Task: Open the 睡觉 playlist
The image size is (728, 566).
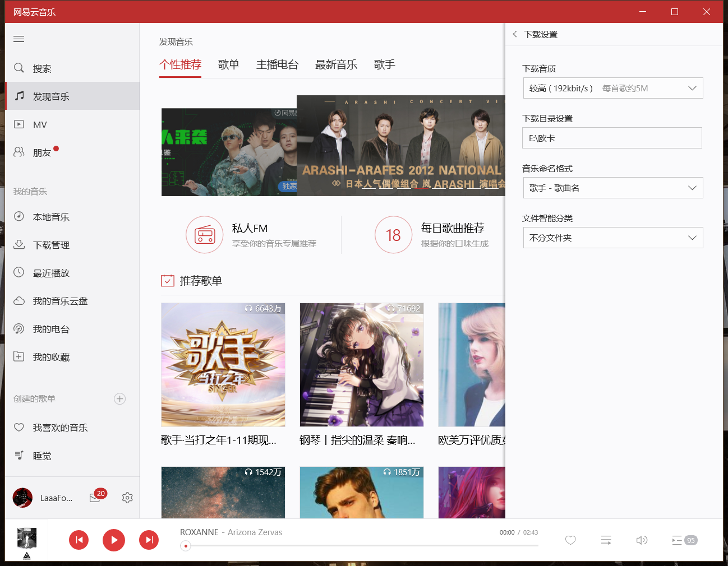Action: [x=72, y=456]
